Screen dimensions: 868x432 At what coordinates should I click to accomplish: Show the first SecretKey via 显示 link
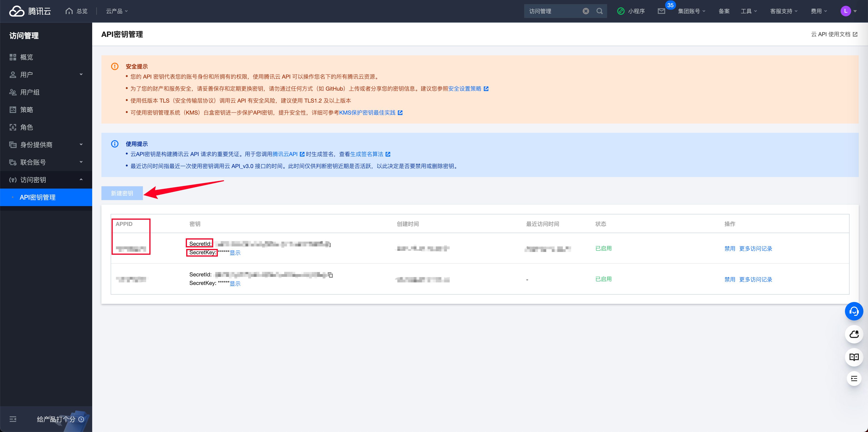click(x=235, y=253)
